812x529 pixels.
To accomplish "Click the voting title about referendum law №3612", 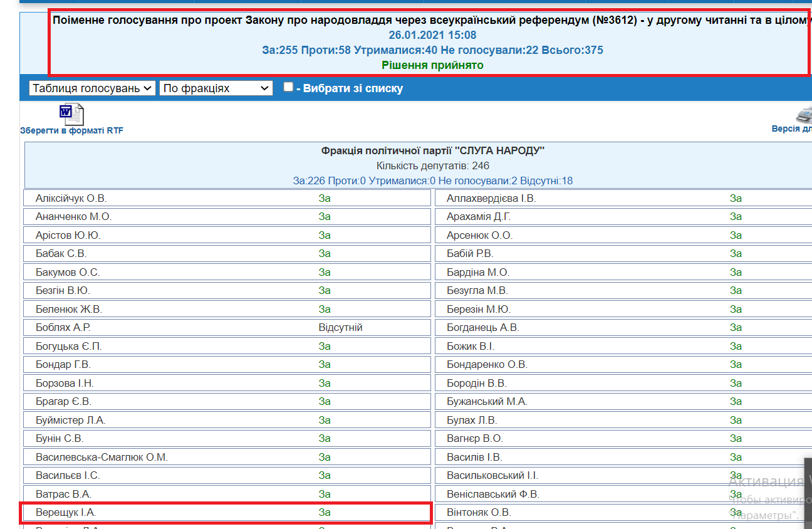I will pos(432,20).
